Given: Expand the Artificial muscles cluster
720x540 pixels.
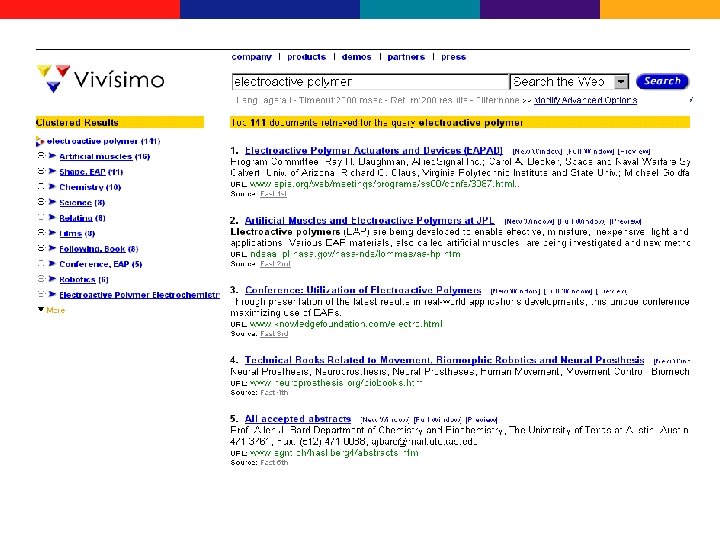Looking at the screenshot, I should coord(41,156).
